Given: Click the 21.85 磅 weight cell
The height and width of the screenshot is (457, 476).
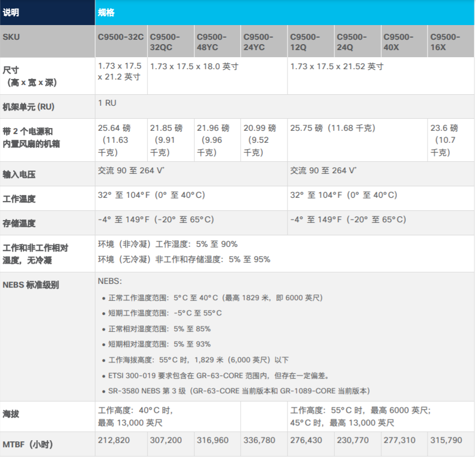Looking at the screenshot, I should (170, 140).
